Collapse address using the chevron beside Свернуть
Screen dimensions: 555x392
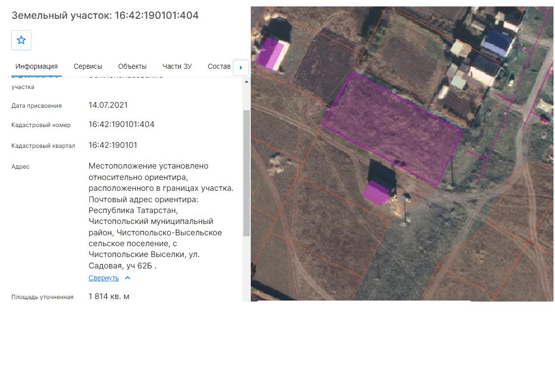(128, 278)
